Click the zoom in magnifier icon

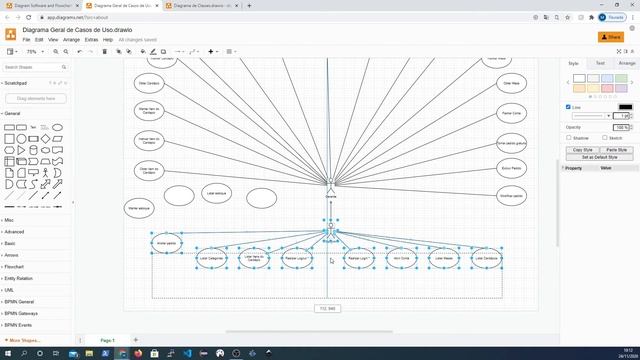click(56, 52)
